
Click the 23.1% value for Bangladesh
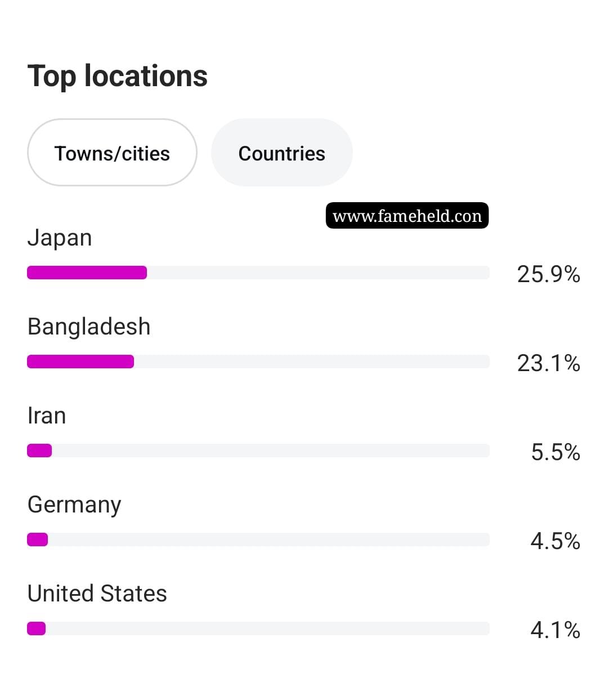(548, 363)
